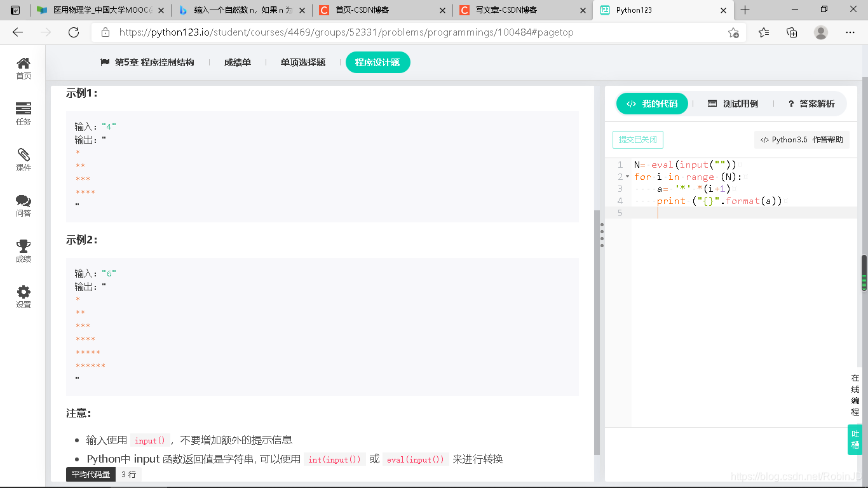
Task: Open the browser favorites list icon
Action: (x=764, y=32)
